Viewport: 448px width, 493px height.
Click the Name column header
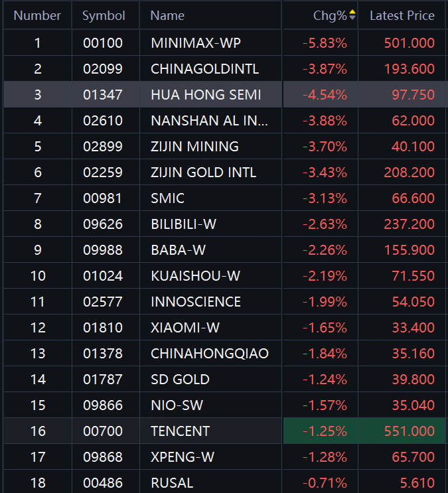(x=167, y=15)
